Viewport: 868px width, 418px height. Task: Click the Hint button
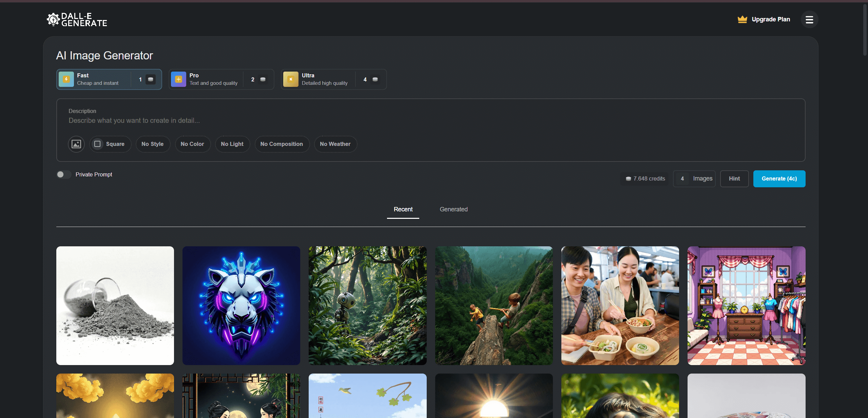[x=734, y=179]
